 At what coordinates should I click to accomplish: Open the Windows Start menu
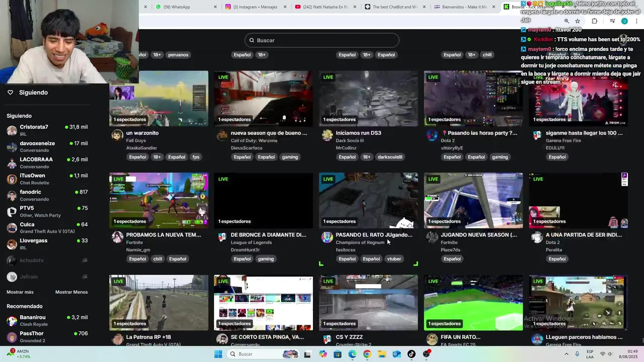[218, 354]
